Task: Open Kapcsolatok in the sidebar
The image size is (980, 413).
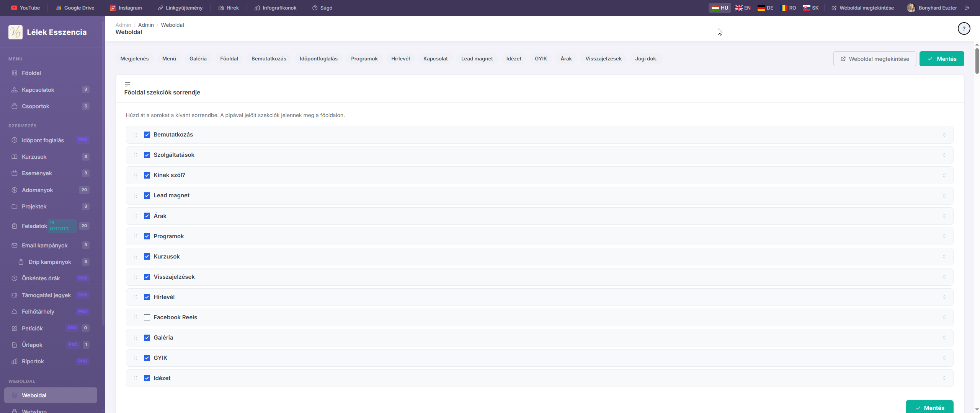Action: [51, 90]
